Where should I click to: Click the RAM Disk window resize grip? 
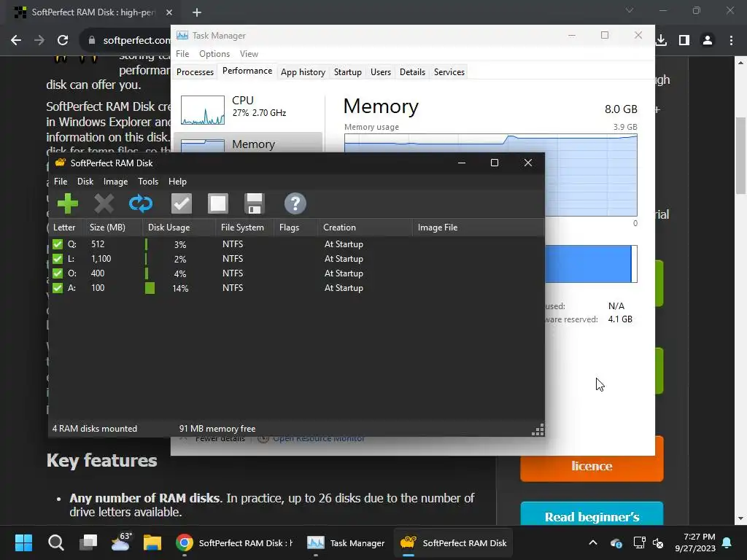[x=538, y=430]
